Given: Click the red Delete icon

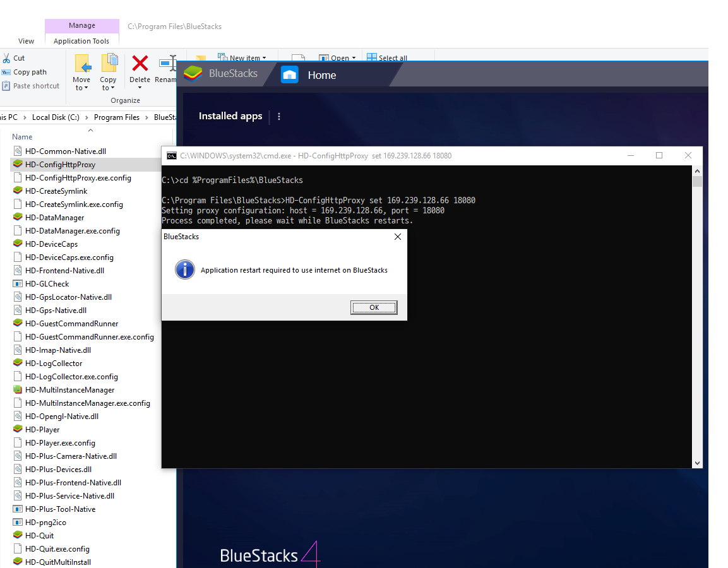Looking at the screenshot, I should 140,64.
